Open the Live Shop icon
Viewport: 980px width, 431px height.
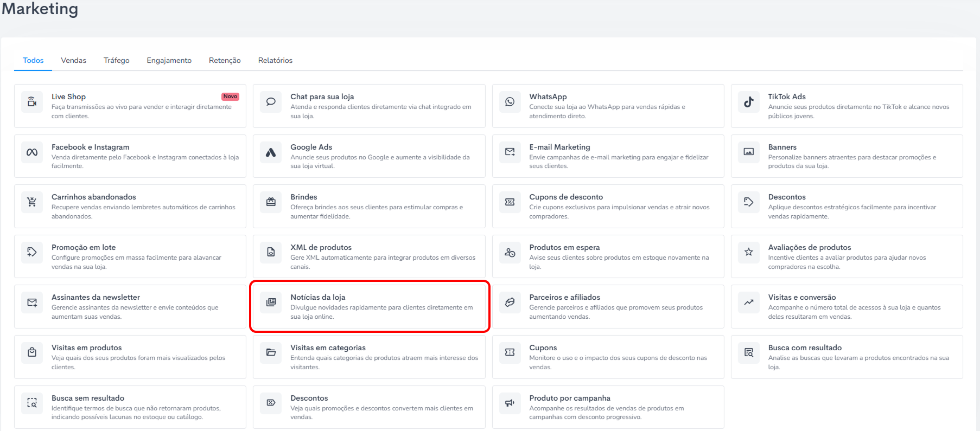point(32,101)
